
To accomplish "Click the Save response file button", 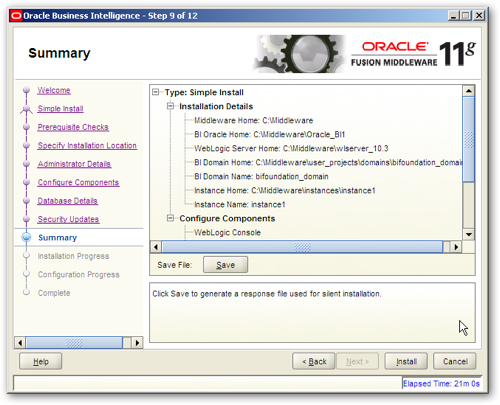I will [x=225, y=265].
